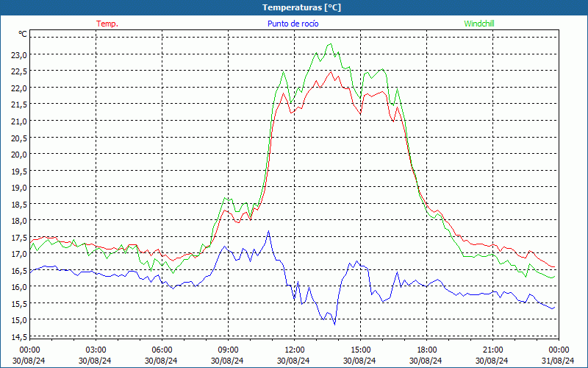Click the dew point peak near 11:00

click(268, 231)
